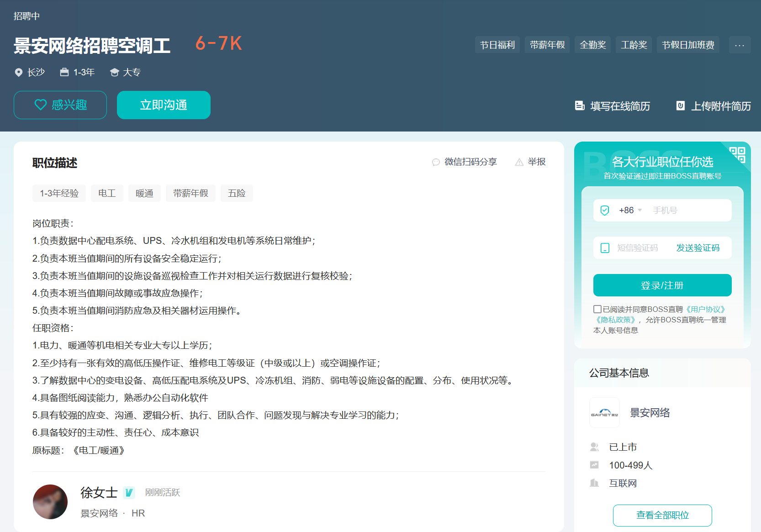Screen dimensions: 761x532
Task: Click the building icon beside 互联网
Action: click(594, 483)
